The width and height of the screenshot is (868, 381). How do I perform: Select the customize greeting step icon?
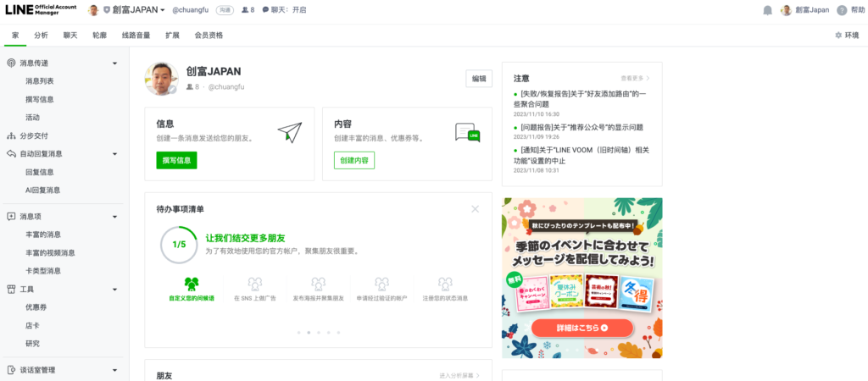pos(192,284)
